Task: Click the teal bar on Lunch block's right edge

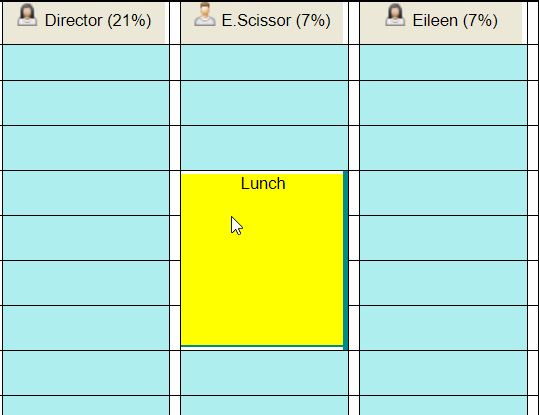Action: point(345,261)
